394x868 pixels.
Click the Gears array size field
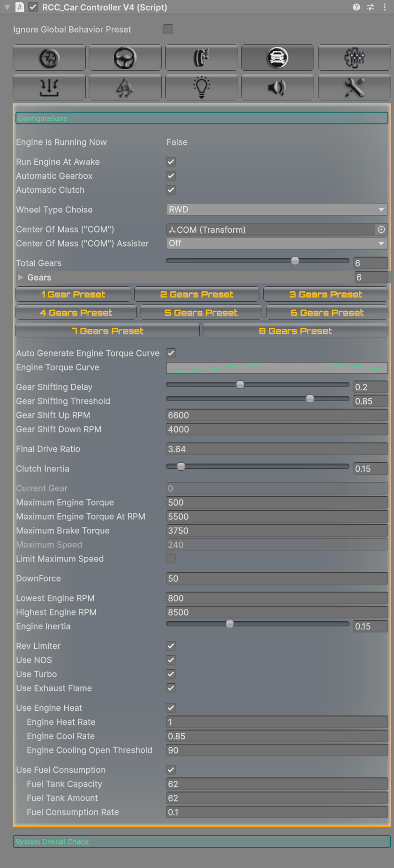[x=371, y=277]
